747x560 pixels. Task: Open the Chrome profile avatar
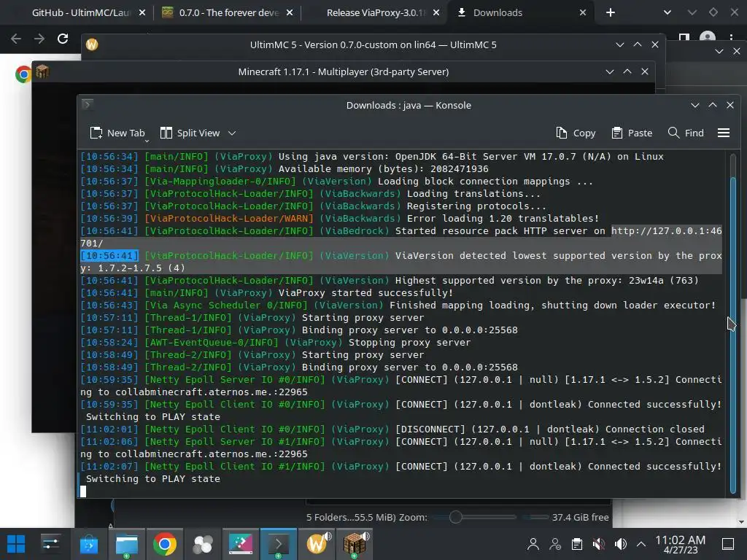click(708, 38)
